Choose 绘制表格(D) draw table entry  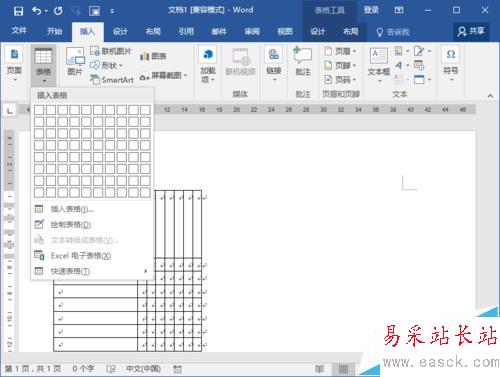tap(92, 225)
